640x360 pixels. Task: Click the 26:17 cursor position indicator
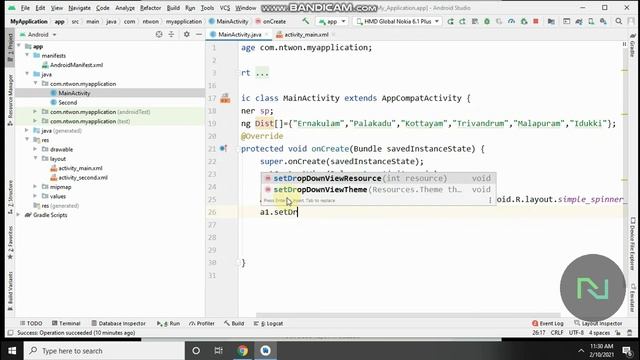pos(538,333)
